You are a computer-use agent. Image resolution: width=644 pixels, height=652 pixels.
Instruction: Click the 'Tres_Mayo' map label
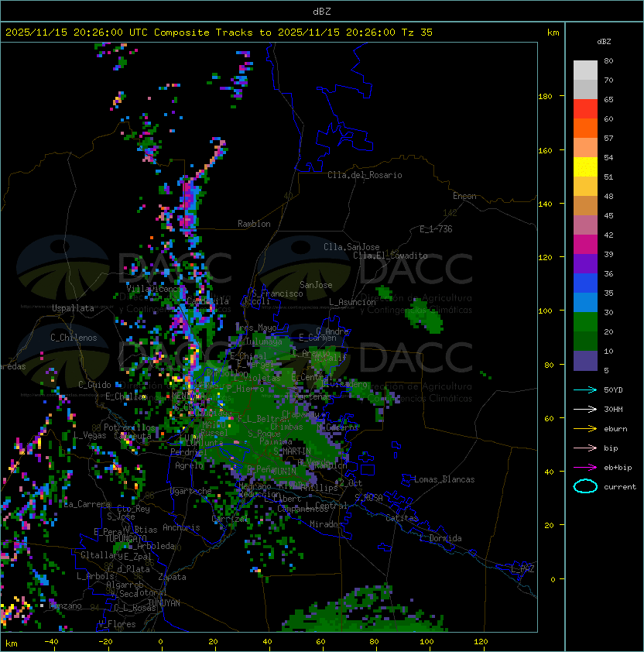pyautogui.click(x=256, y=328)
